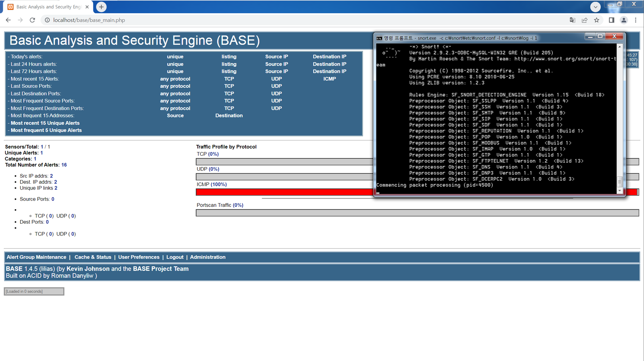Screen dimensions: 644x361
Task: Click the console scrollbar up arrow
Action: point(620,47)
